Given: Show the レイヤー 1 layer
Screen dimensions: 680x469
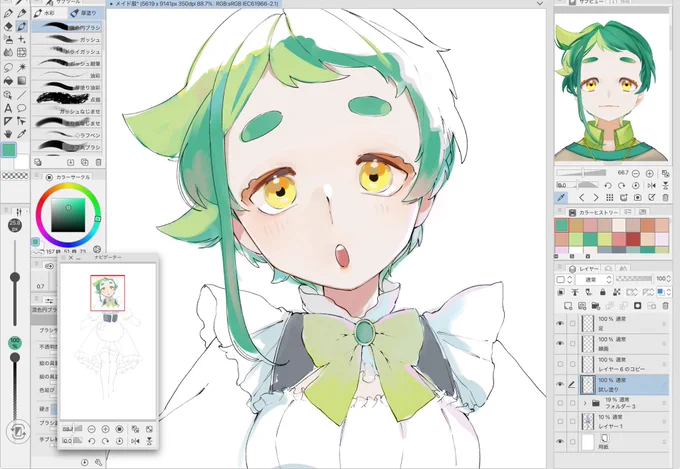Looking at the screenshot, I should [x=560, y=421].
